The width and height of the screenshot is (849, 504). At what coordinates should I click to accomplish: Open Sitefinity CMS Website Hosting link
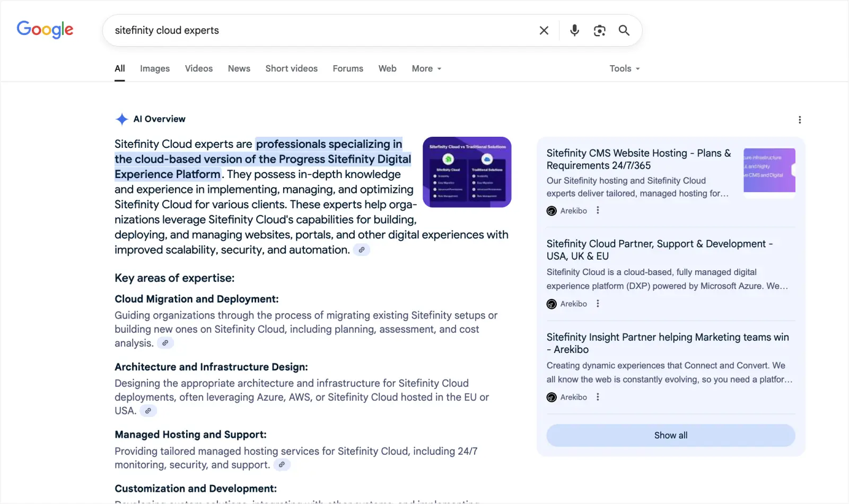639,159
